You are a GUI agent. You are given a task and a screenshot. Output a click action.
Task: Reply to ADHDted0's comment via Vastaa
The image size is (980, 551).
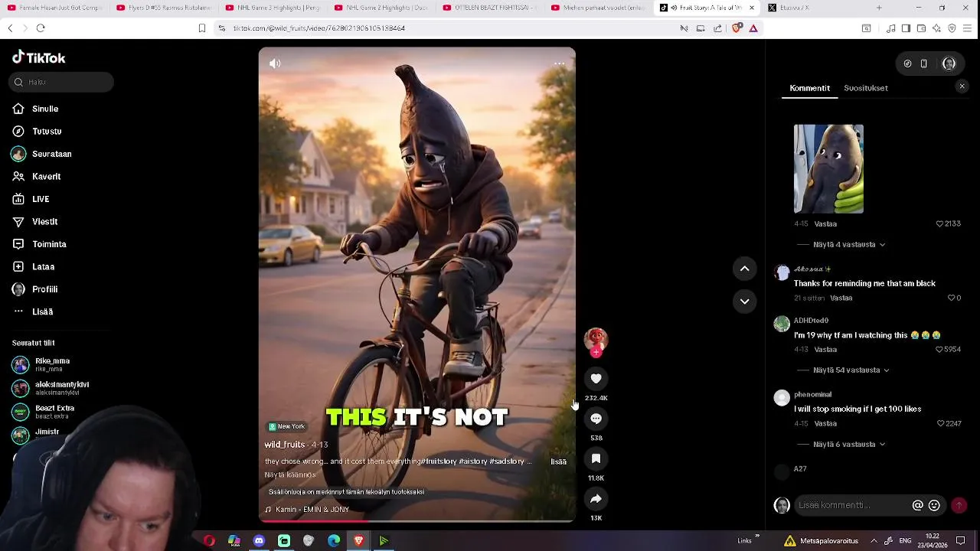pos(825,350)
